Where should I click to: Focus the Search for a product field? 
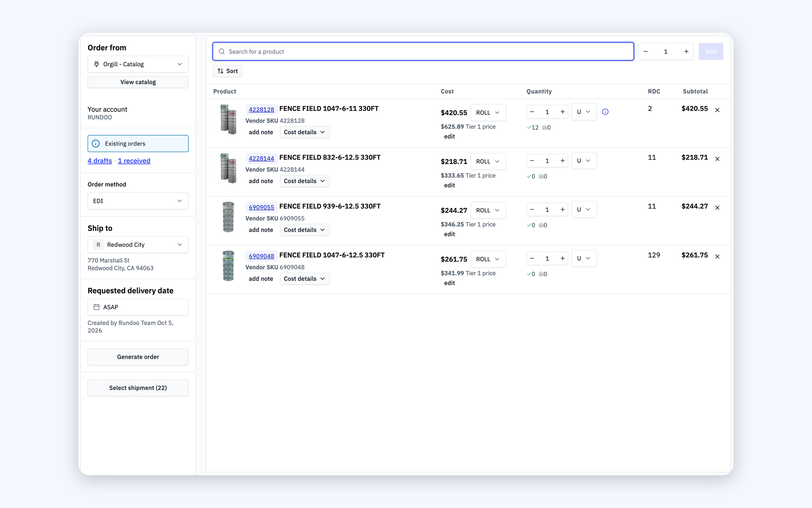coord(423,52)
